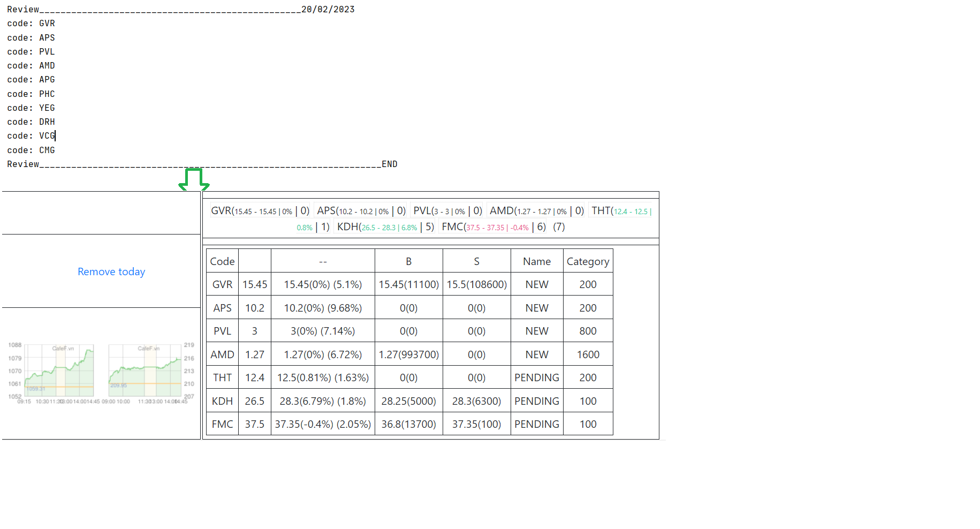Select the KDH summary entry in ticker strip
This screenshot has width=980, height=529.
pyautogui.click(x=385, y=227)
